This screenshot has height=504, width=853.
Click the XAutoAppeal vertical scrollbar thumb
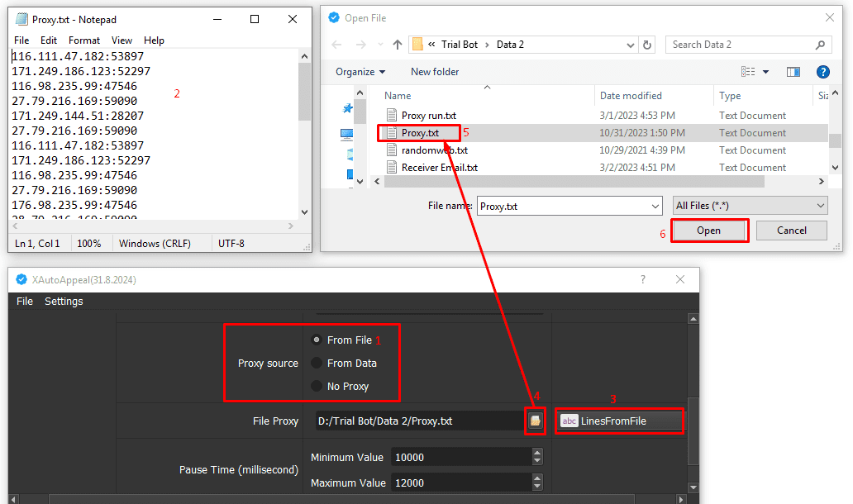[x=693, y=430]
